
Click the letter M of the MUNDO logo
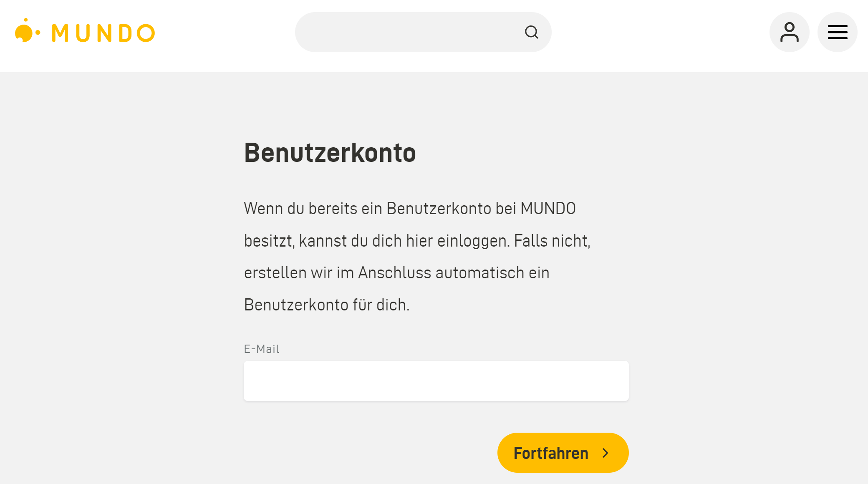[60, 33]
